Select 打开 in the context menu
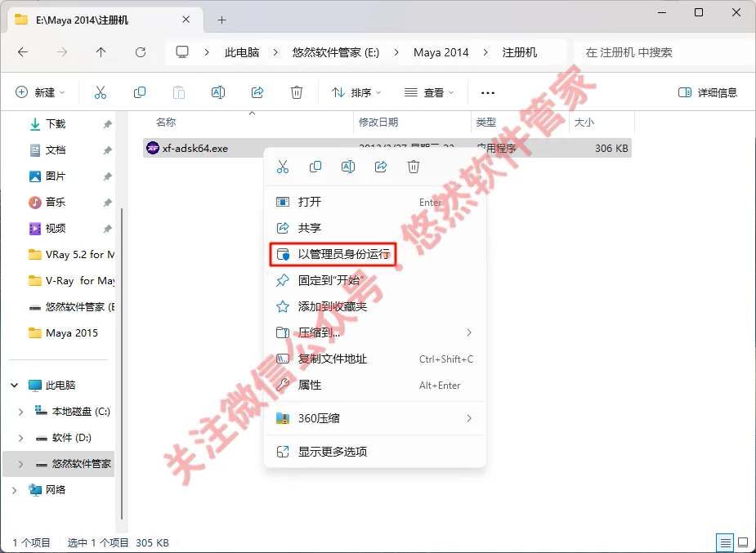Screen dimensions: 756x553 tap(375, 202)
